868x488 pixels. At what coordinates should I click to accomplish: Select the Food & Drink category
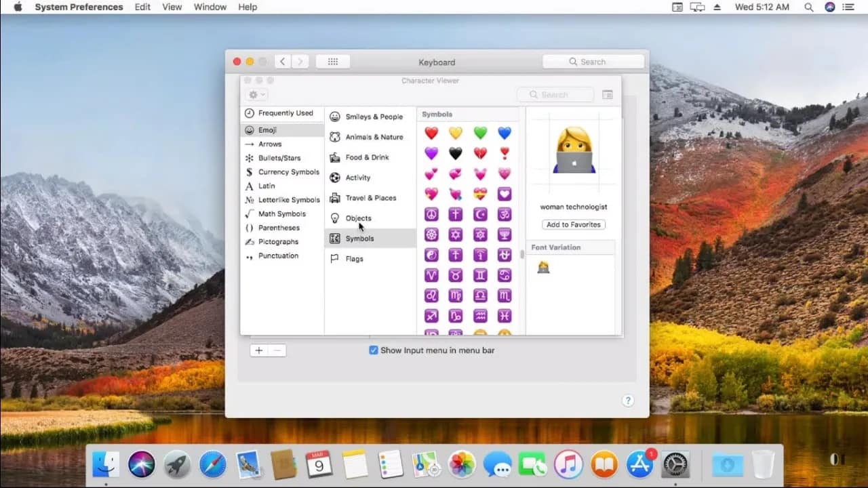point(368,157)
